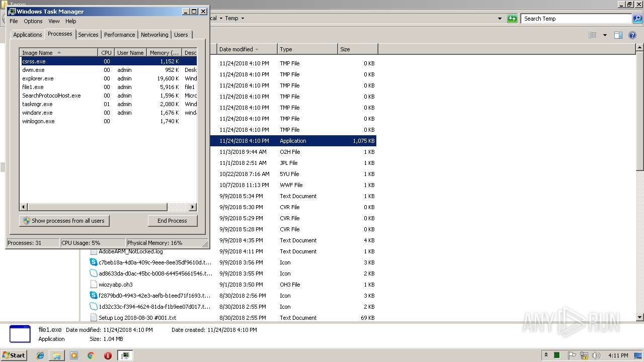Sort processes by Image Name column
The width and height of the screenshot is (644, 362).
(x=58, y=53)
